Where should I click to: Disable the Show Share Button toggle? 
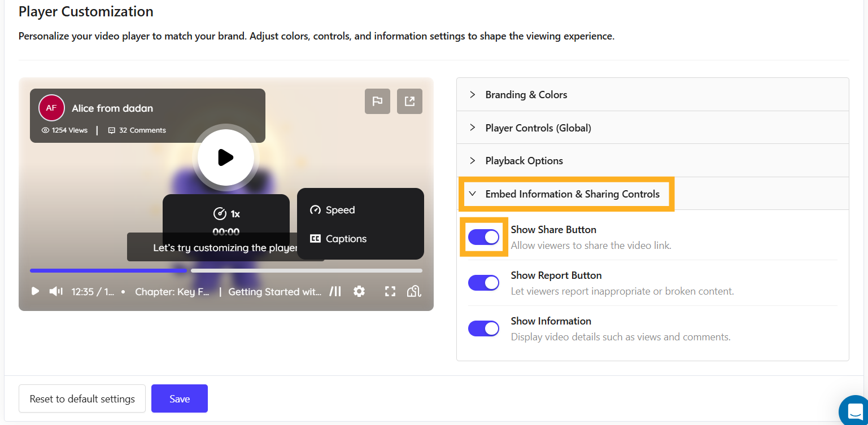pos(483,236)
